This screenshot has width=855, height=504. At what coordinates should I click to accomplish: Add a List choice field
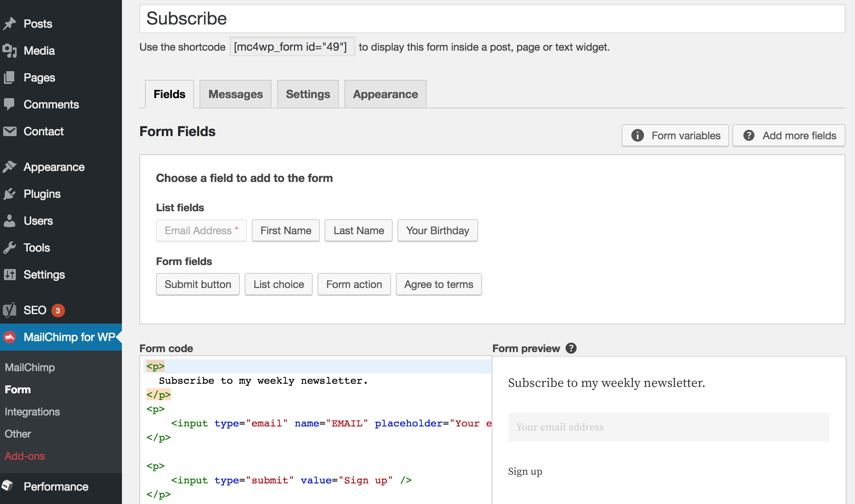[279, 284]
